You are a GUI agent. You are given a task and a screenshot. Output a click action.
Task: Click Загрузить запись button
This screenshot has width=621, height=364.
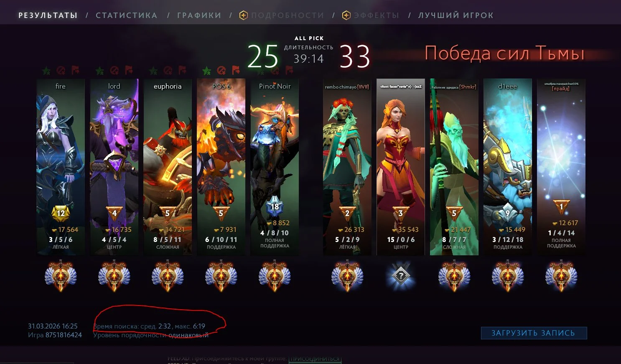534,333
